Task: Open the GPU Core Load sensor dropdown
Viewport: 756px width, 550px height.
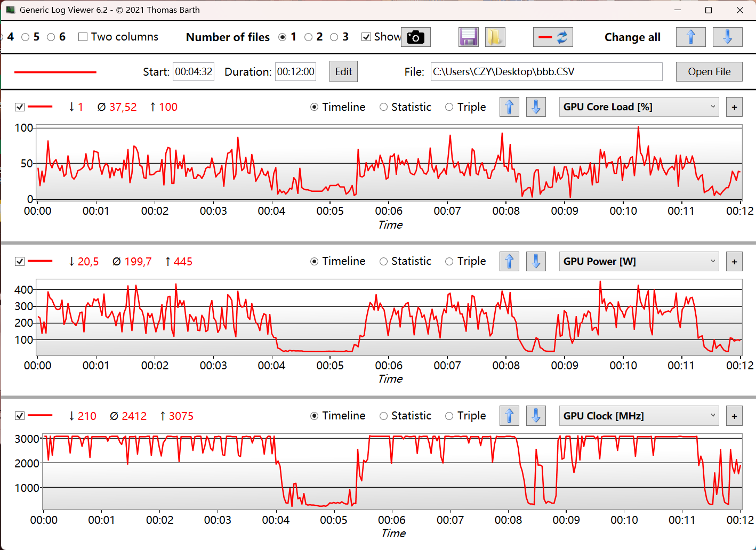Action: (639, 107)
